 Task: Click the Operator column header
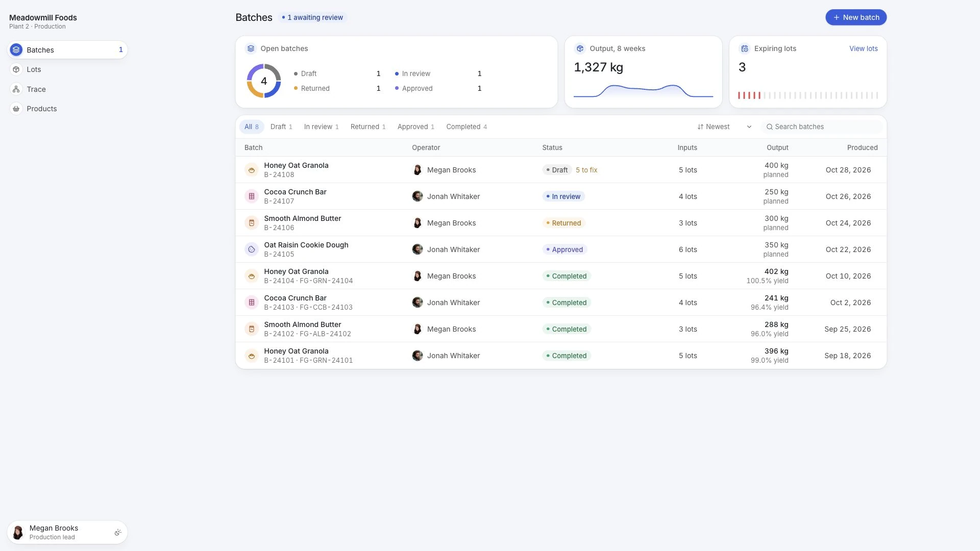pyautogui.click(x=426, y=147)
